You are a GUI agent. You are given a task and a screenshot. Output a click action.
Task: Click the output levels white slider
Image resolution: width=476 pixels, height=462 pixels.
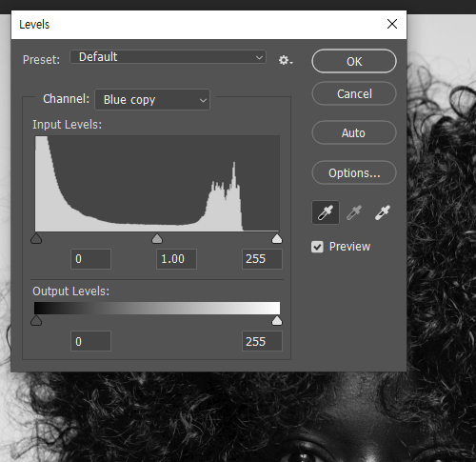[277, 321]
